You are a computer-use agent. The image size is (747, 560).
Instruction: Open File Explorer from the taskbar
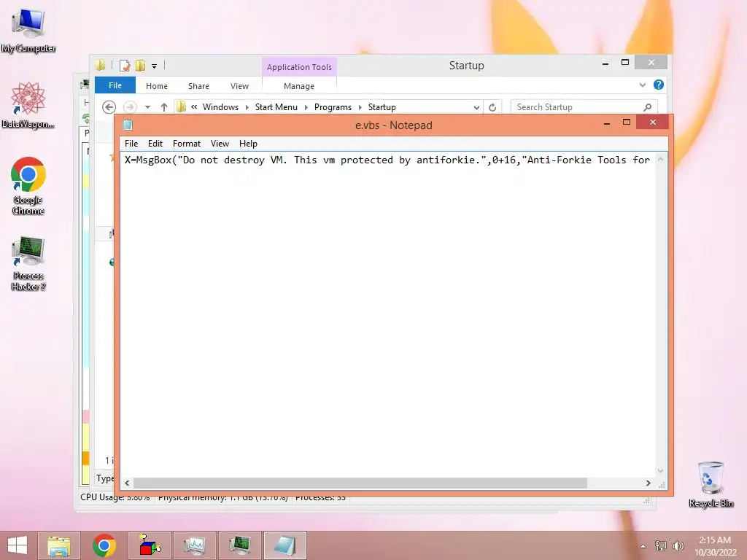(x=59, y=545)
